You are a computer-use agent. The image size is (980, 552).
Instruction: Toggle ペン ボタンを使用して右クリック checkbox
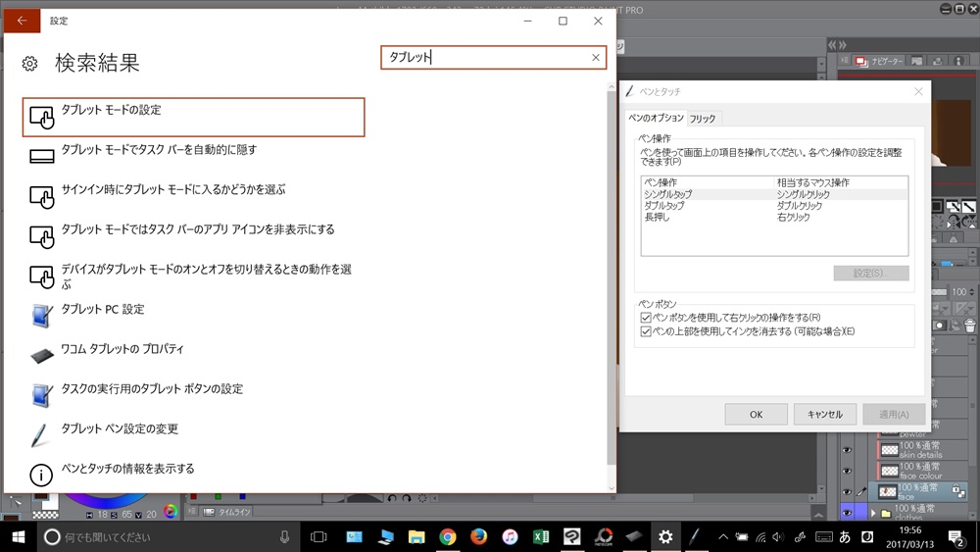click(645, 318)
